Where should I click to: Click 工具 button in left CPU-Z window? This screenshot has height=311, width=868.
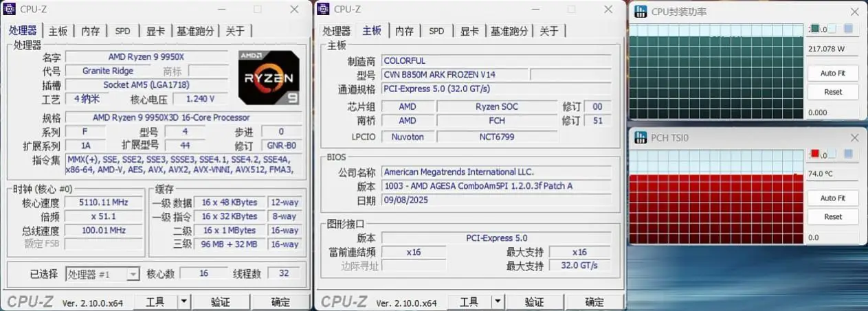click(155, 302)
